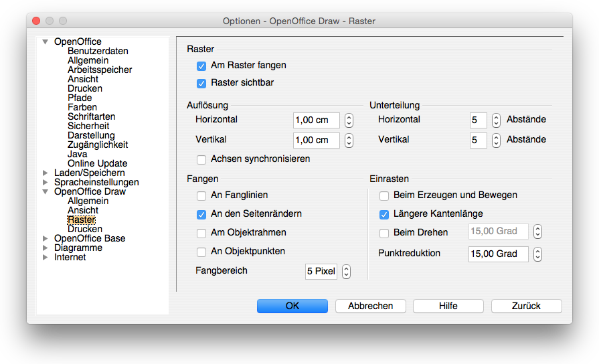Expand the OpenOffice Base node

click(x=46, y=238)
